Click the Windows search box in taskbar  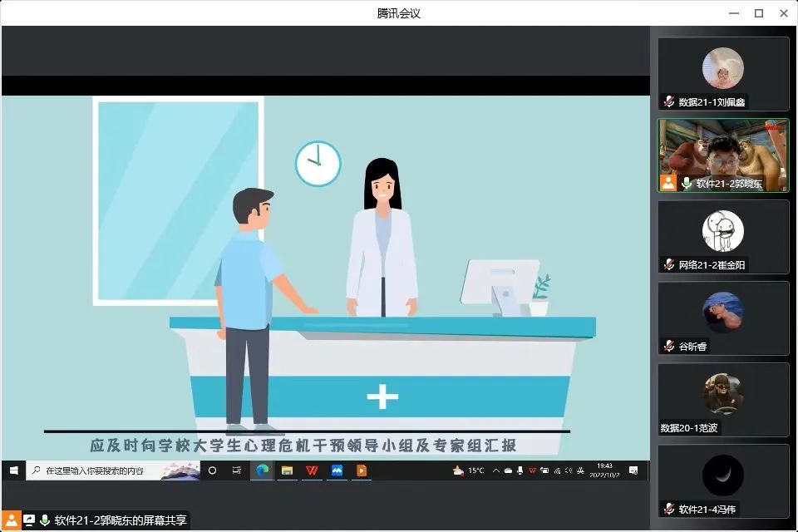point(112,470)
